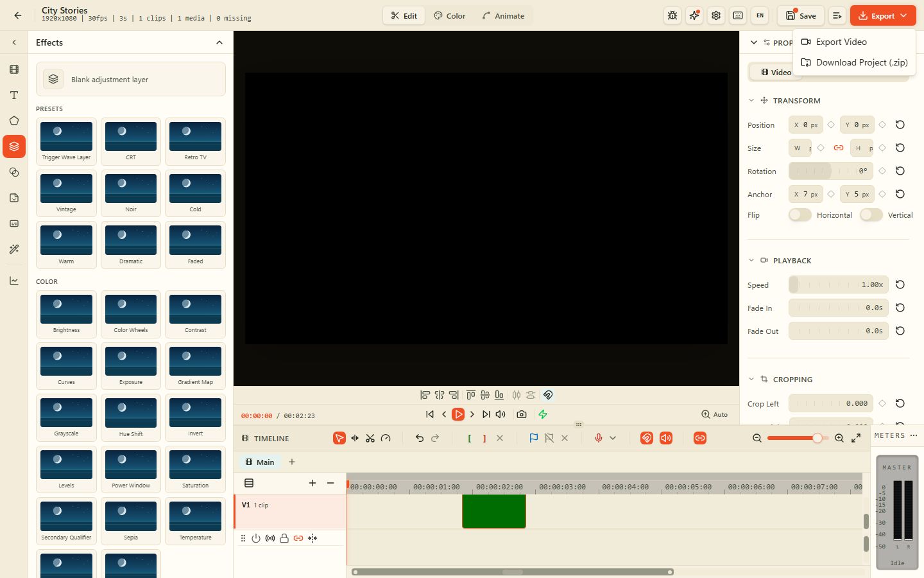This screenshot has height=578, width=924.
Task: Select the text tool in left sidebar
Action: pos(14,95)
